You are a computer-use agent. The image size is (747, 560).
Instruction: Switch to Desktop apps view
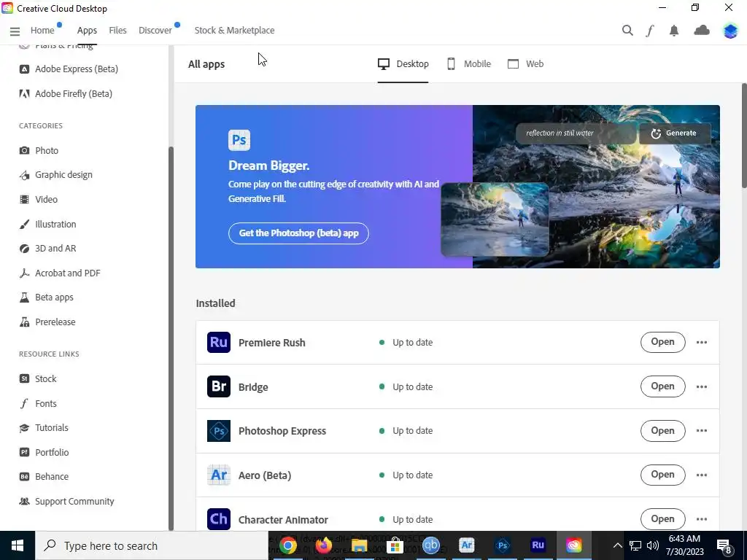click(x=403, y=64)
